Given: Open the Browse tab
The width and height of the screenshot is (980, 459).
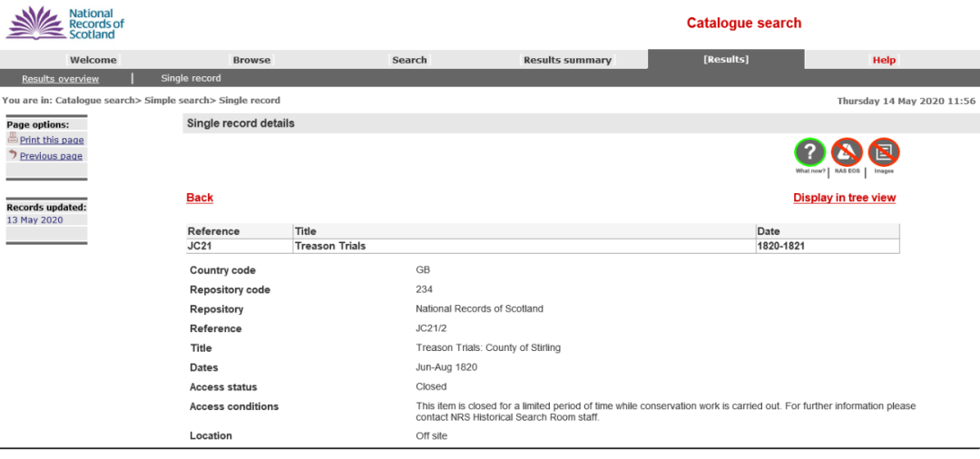Looking at the screenshot, I should (251, 60).
